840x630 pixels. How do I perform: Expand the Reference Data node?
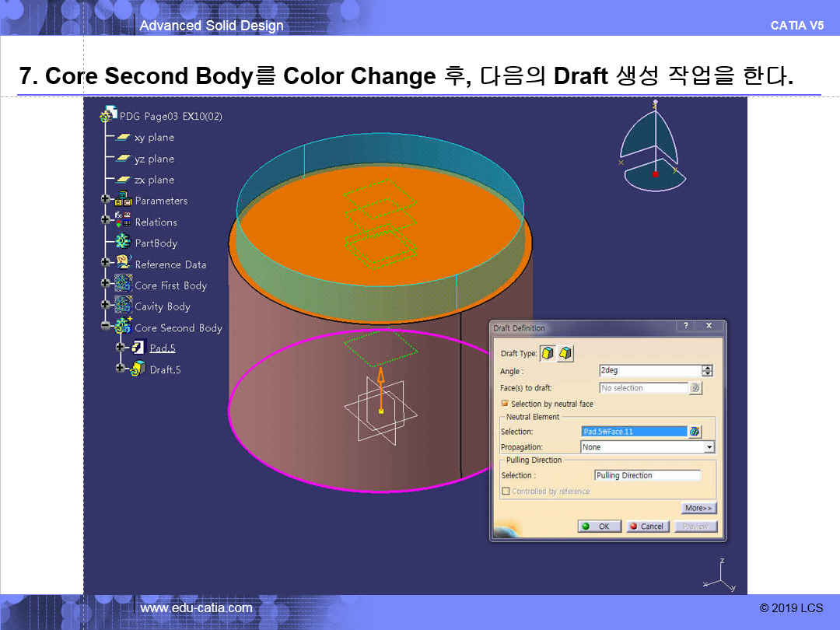[105, 264]
